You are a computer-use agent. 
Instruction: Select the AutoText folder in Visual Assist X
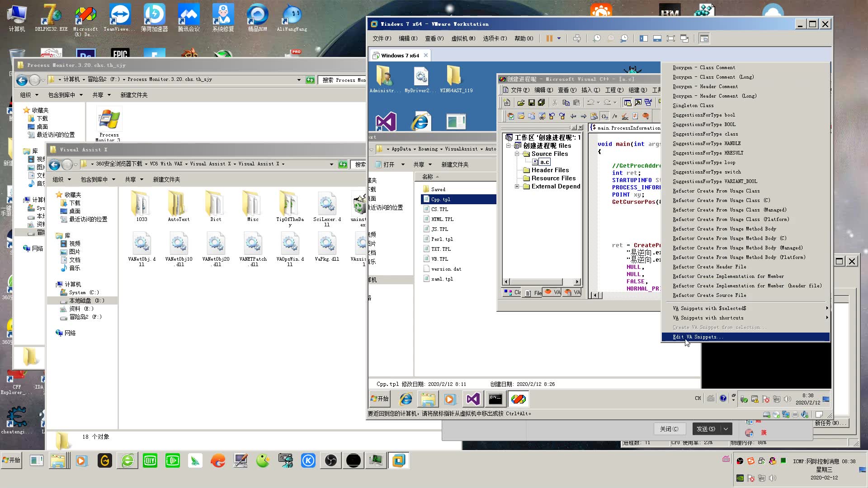[179, 206]
